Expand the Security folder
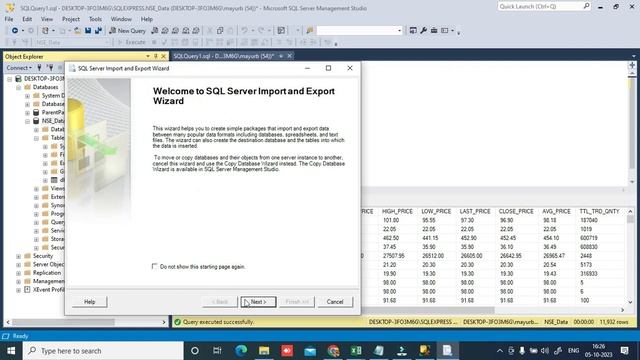 click(x=19, y=256)
